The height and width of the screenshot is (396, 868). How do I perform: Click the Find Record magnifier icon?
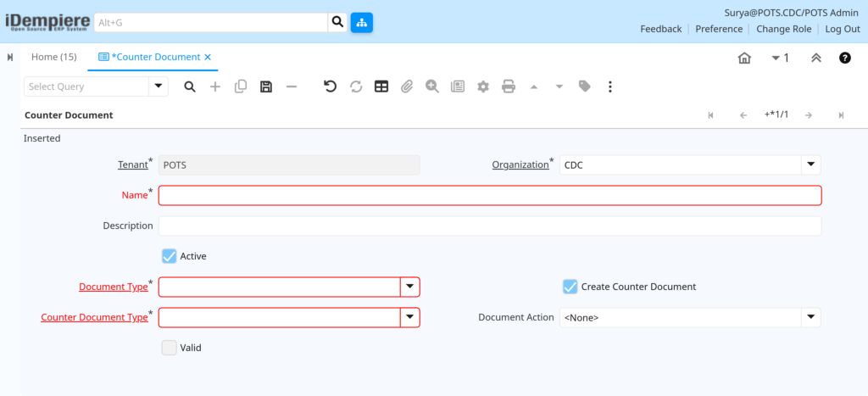190,87
